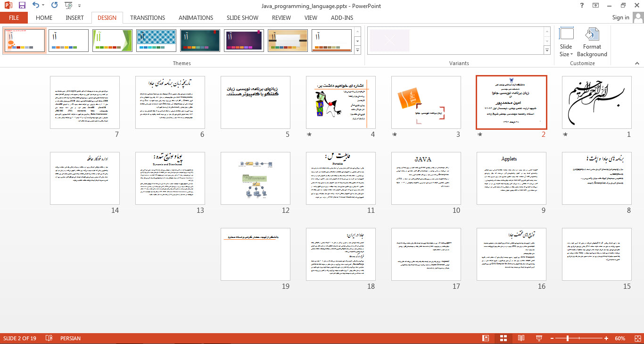Apply the blue patterned Integral theme
Image resolution: width=644 pixels, height=344 pixels.
click(157, 40)
